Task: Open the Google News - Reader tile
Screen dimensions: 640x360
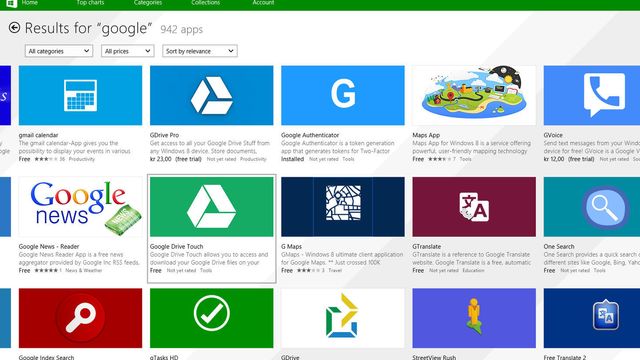Action: pos(80,207)
